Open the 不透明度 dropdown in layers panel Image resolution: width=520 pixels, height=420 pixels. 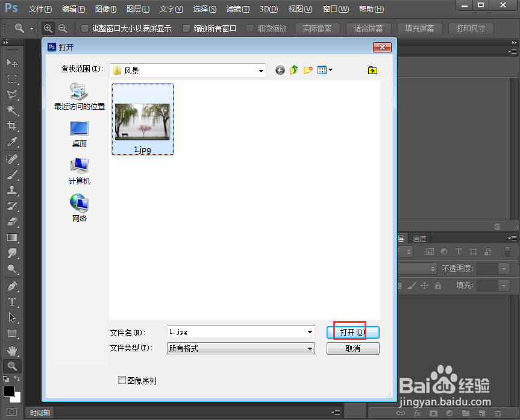pyautogui.click(x=504, y=269)
